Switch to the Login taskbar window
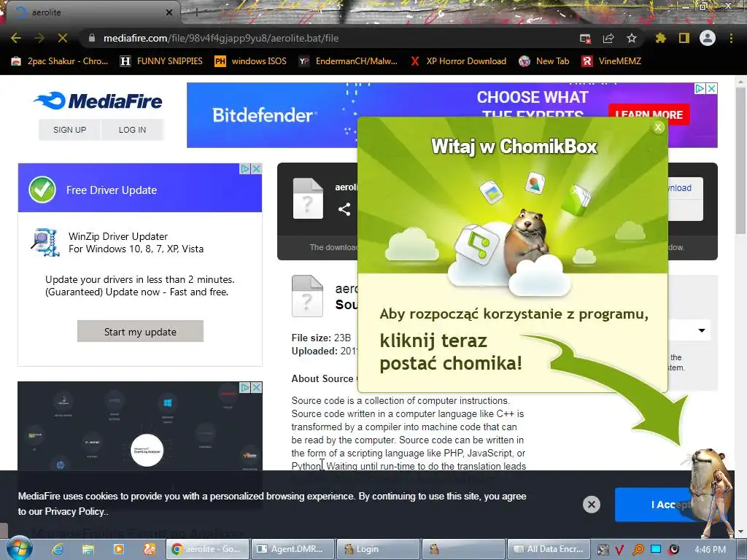This screenshot has width=747, height=560. pos(379,549)
